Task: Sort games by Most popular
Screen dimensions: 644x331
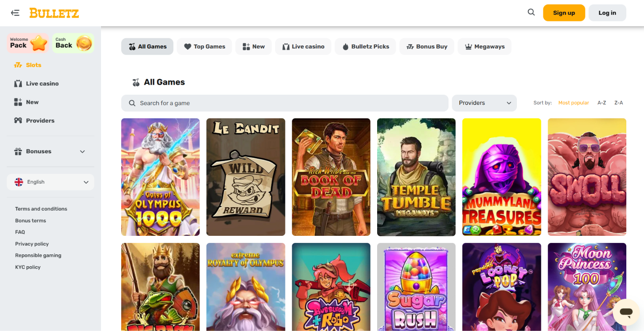Action: (x=574, y=103)
